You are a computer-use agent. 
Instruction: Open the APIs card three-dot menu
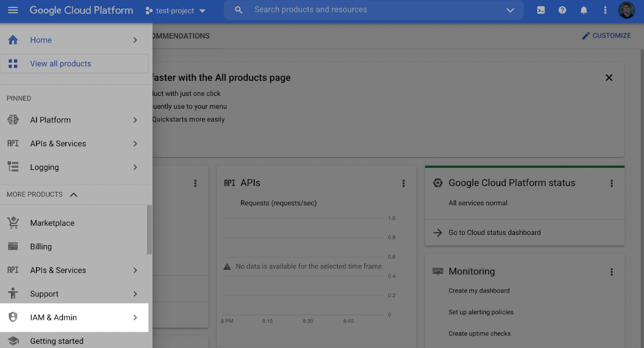pos(403,183)
